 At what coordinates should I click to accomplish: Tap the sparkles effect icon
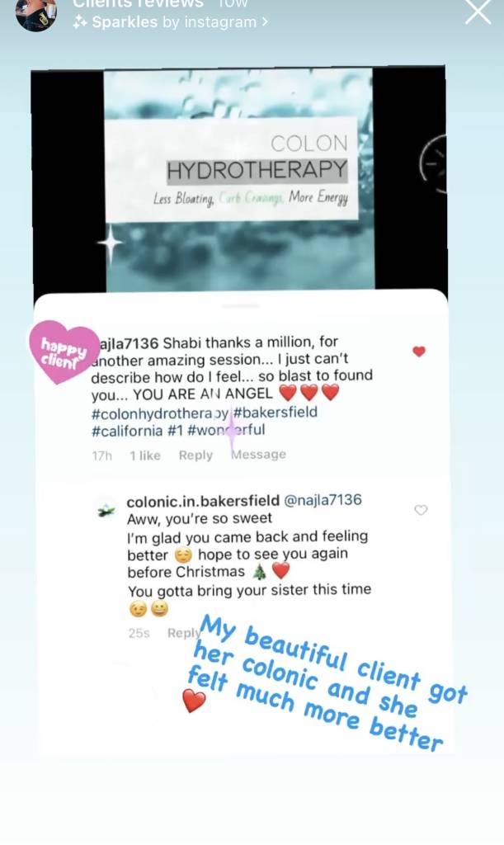click(80, 22)
